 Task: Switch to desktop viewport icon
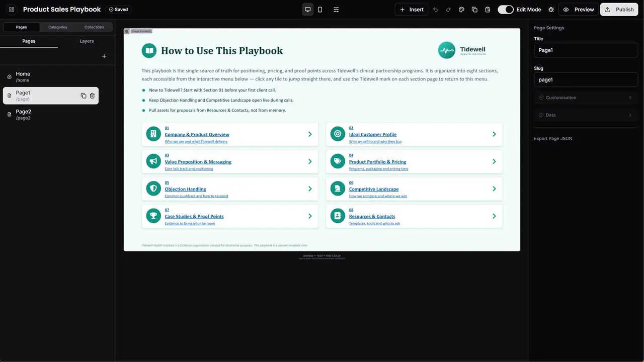tap(308, 10)
